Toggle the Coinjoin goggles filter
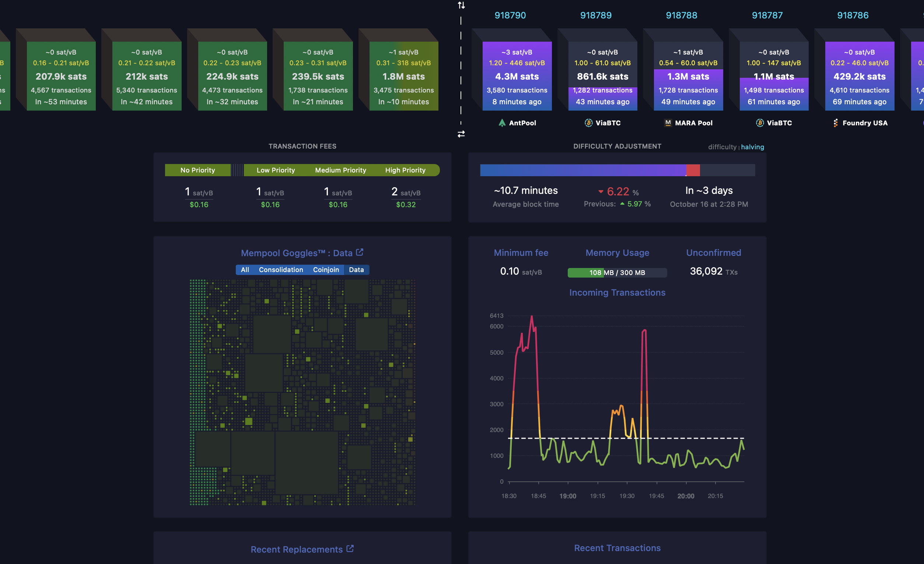 (x=326, y=270)
